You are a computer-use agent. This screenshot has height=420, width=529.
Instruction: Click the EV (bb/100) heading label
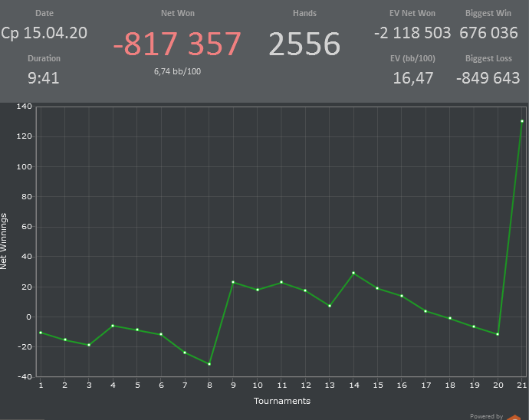click(x=412, y=58)
